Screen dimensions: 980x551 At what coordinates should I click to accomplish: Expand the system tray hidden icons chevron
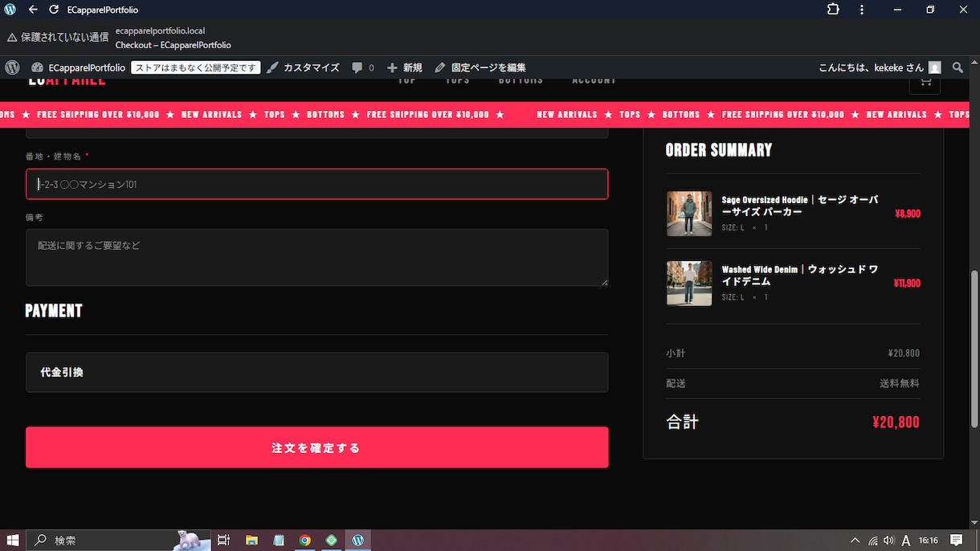point(855,541)
